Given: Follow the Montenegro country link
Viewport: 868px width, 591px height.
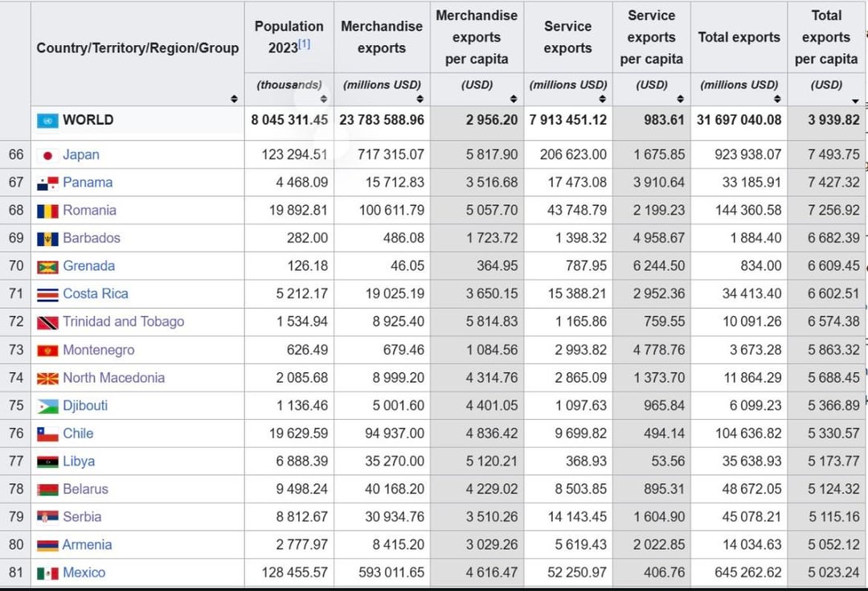Looking at the screenshot, I should (98, 350).
